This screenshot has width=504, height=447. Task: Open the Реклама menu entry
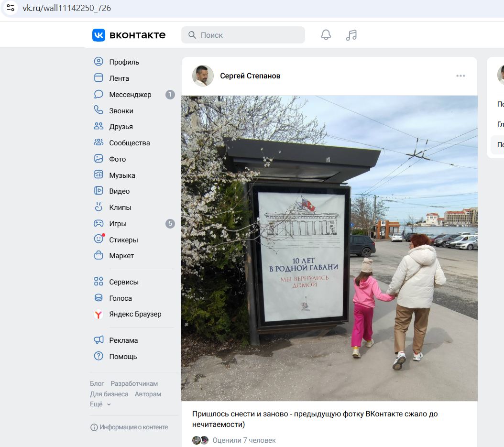[x=123, y=340]
